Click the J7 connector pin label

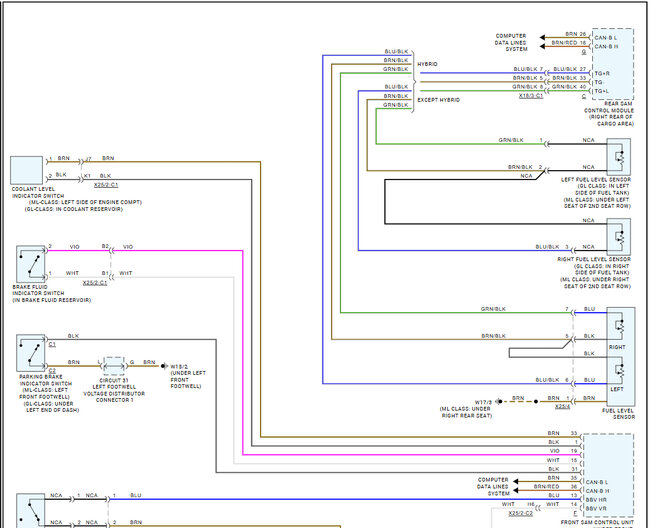point(88,158)
